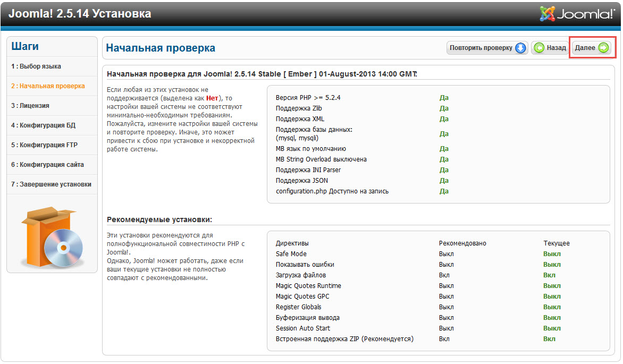
Task: Click the green right-arrow icon on Далее
Action: pos(603,48)
